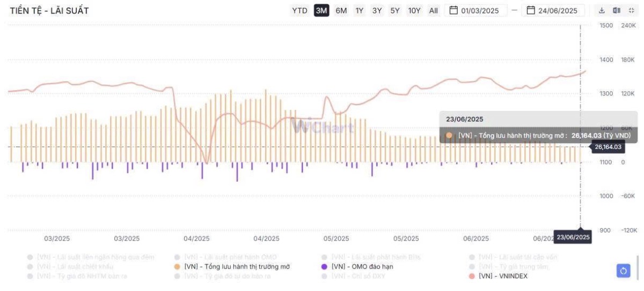The width and height of the screenshot is (644, 291).
Task: Select the 1Y time range
Action: (x=359, y=11)
